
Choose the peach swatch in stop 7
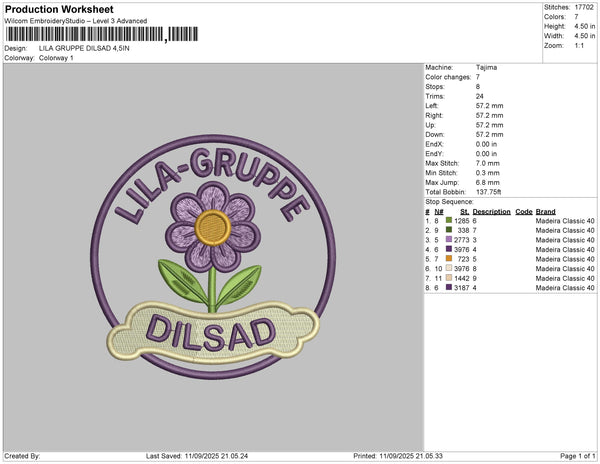point(449,278)
